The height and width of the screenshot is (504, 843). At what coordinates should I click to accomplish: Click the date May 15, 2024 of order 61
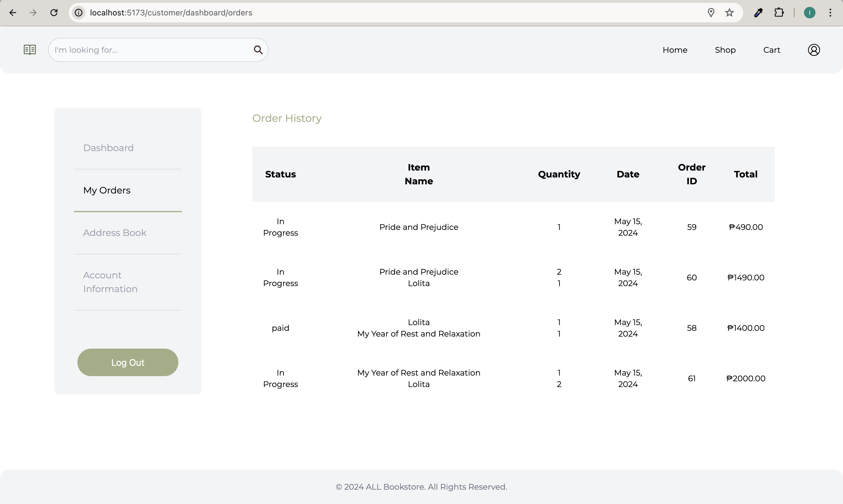tap(628, 378)
